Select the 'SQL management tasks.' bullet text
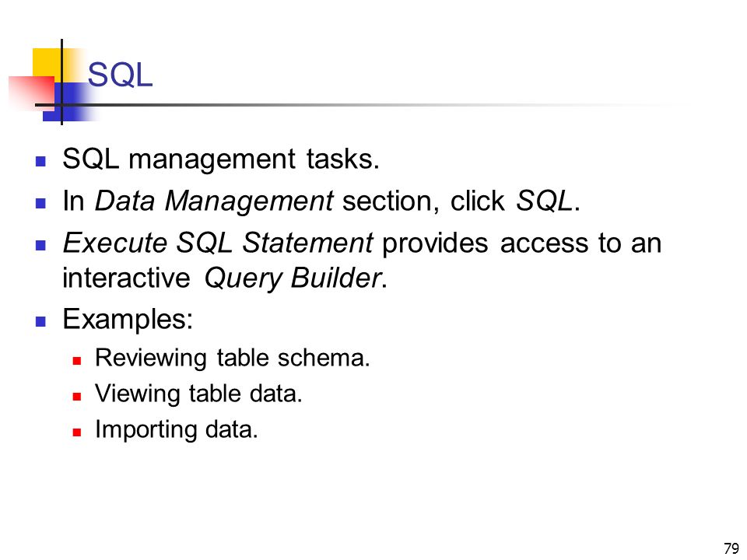 pyautogui.click(x=221, y=159)
